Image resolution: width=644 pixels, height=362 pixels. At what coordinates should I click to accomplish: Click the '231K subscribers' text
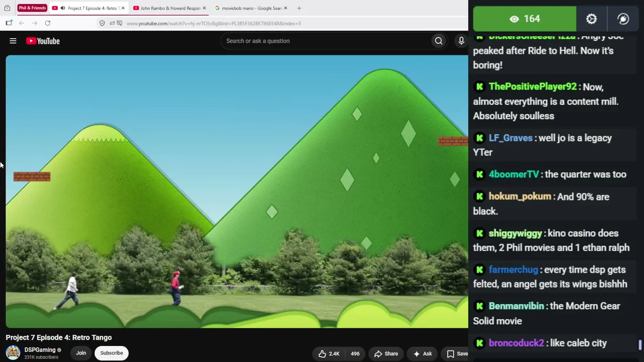41,357
